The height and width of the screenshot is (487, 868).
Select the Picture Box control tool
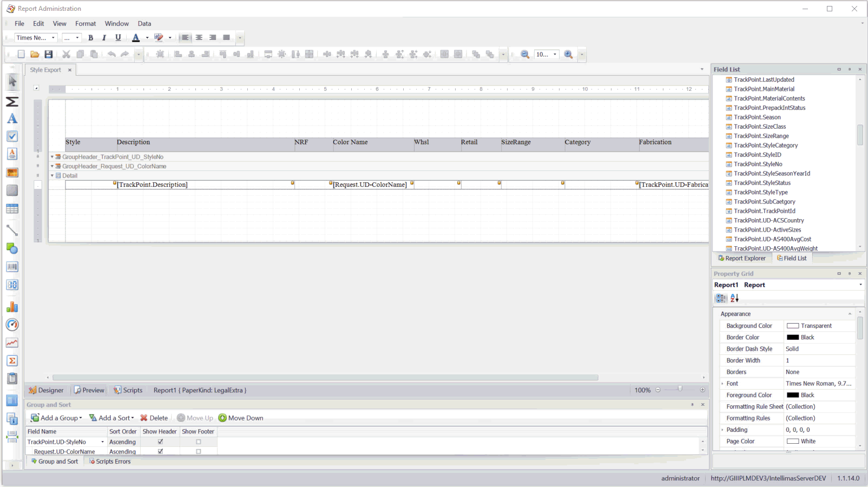[12, 173]
